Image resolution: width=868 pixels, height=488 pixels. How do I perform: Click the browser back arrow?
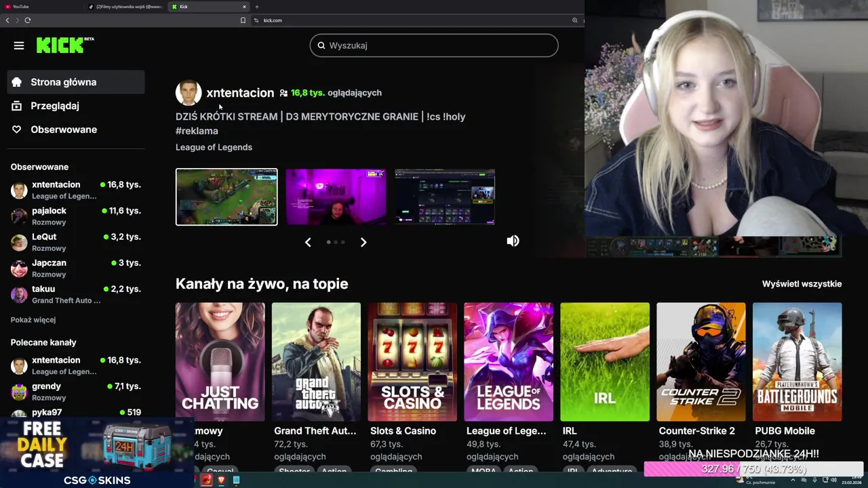click(x=7, y=20)
